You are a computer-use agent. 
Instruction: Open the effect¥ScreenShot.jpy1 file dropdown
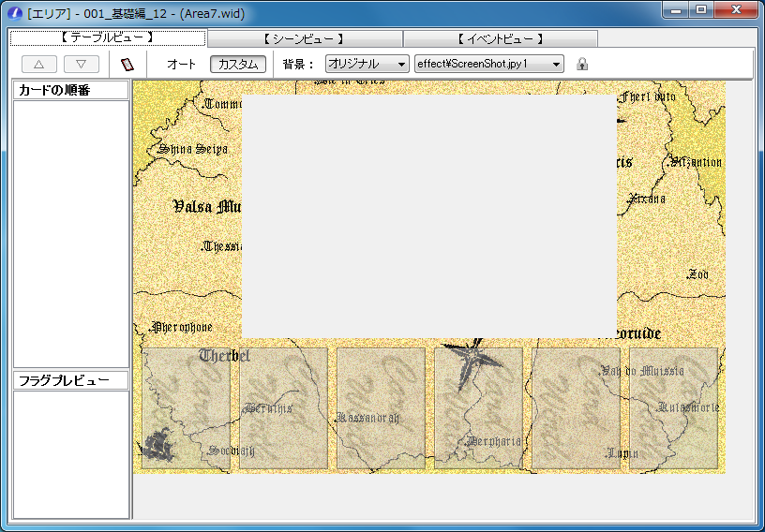(x=488, y=64)
